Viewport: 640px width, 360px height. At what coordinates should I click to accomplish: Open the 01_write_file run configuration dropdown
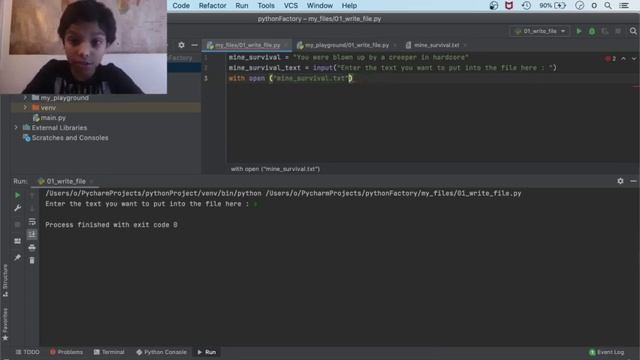[540, 31]
